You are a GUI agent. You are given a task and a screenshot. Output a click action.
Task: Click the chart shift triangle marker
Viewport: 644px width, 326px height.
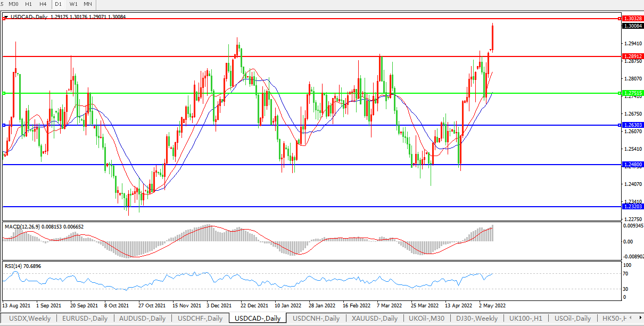(x=5, y=18)
